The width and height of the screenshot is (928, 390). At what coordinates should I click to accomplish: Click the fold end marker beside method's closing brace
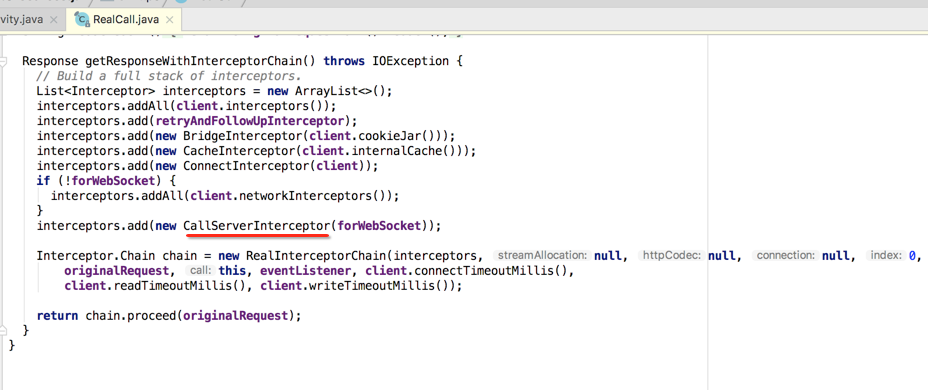tap(4, 330)
